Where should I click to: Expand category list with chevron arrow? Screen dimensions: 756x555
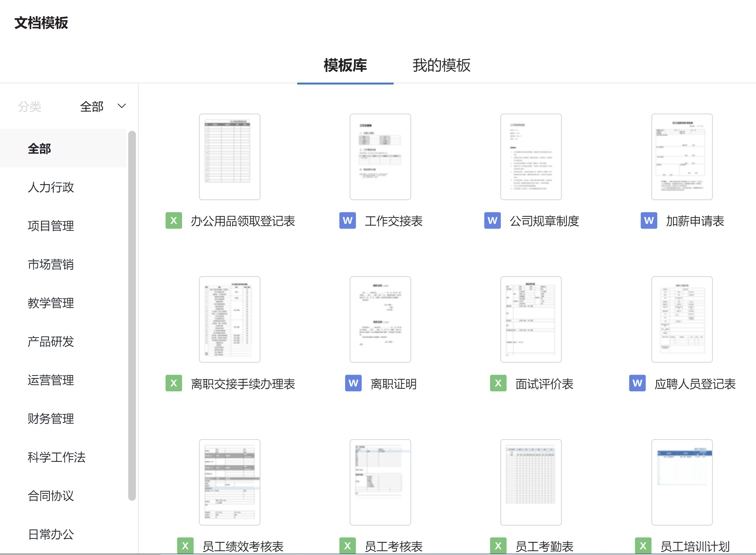point(122,106)
